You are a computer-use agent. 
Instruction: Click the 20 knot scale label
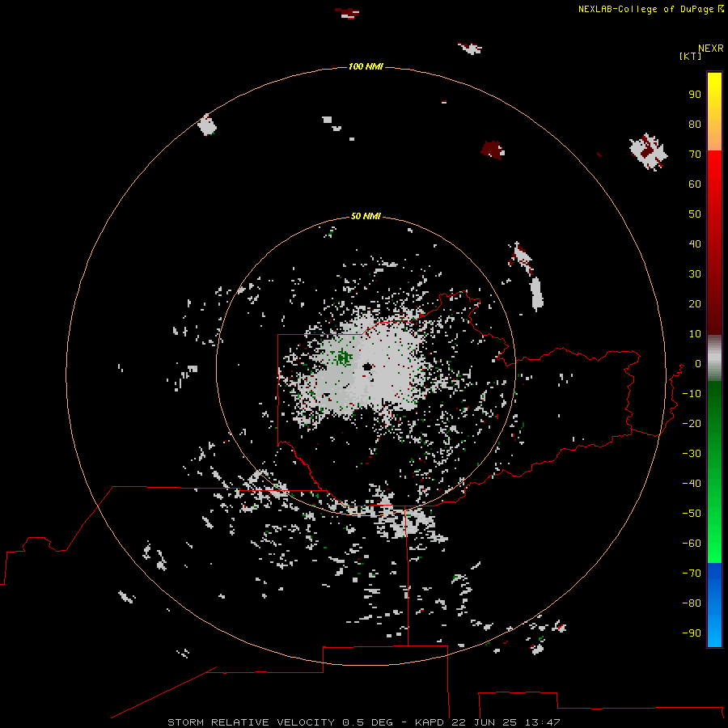click(x=695, y=303)
